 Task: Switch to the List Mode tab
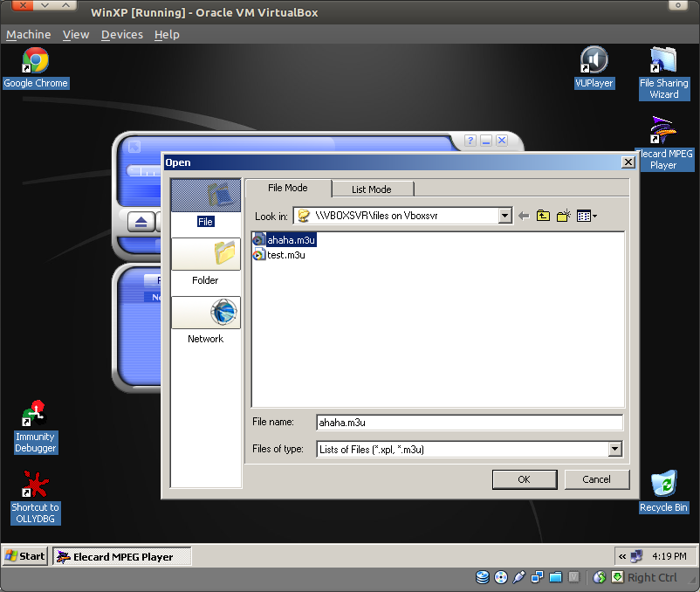point(373,189)
